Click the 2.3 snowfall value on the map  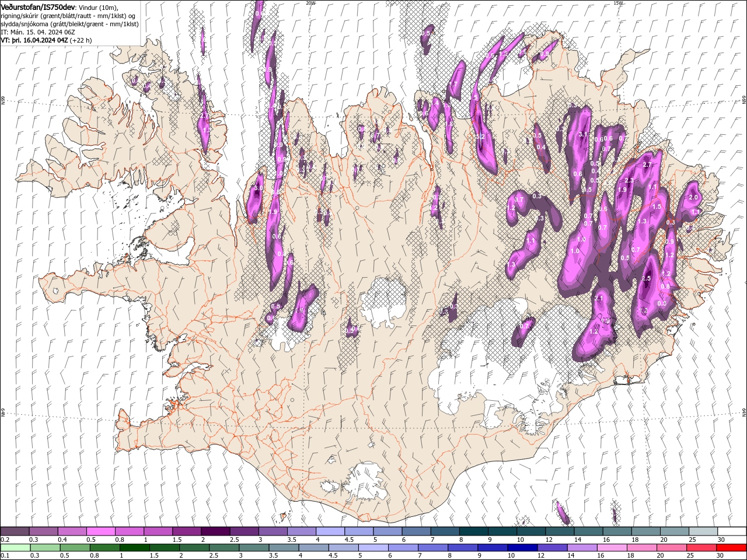[629, 181]
